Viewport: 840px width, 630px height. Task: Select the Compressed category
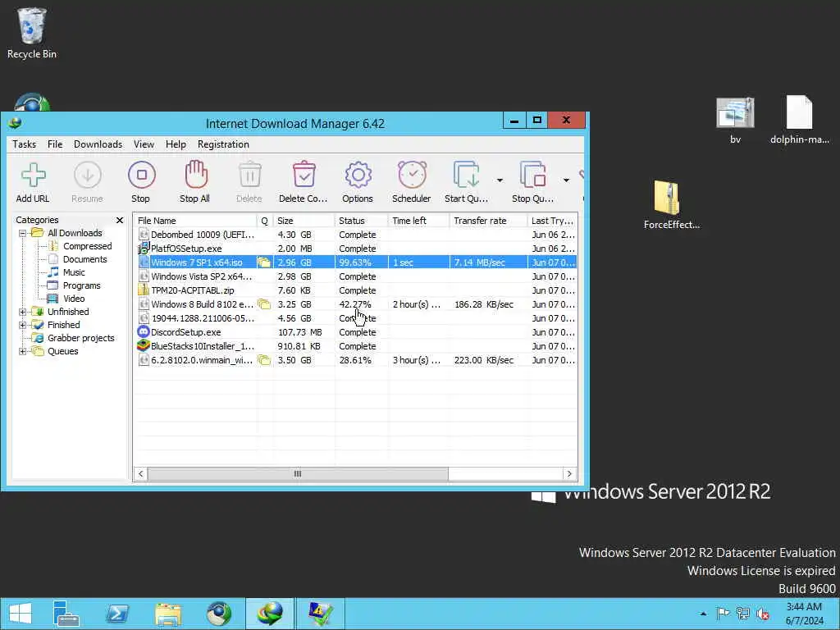[x=80, y=246]
